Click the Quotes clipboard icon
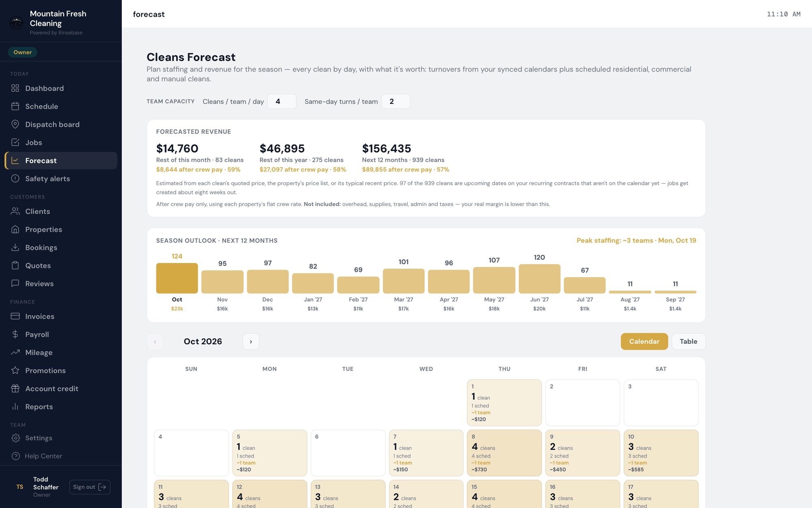 15,265
